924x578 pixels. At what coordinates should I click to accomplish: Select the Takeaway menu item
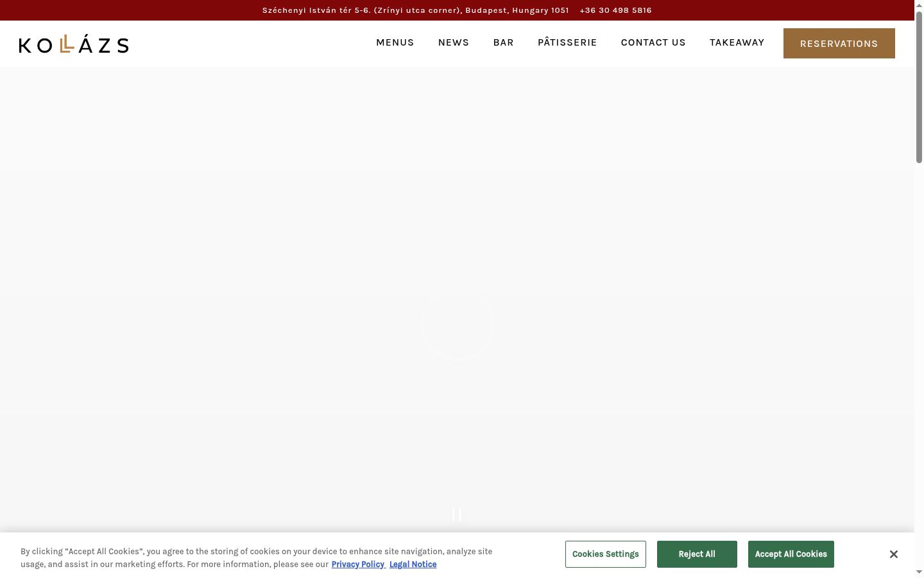click(x=737, y=42)
